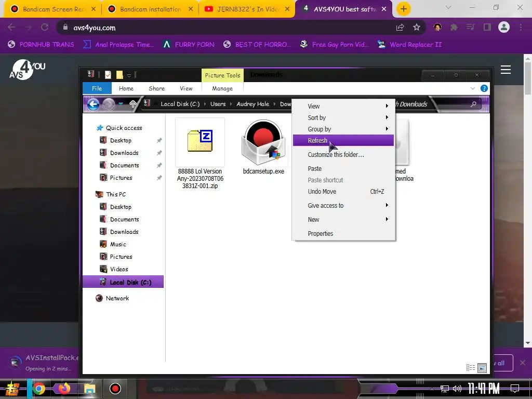Choose Refresh in the context menu
The width and height of the screenshot is (532, 399).
pos(343,140)
